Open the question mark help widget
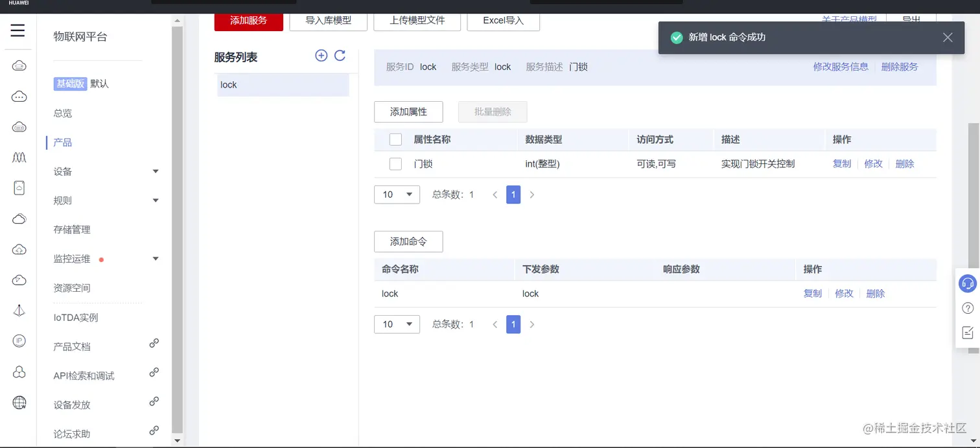 pyautogui.click(x=967, y=308)
